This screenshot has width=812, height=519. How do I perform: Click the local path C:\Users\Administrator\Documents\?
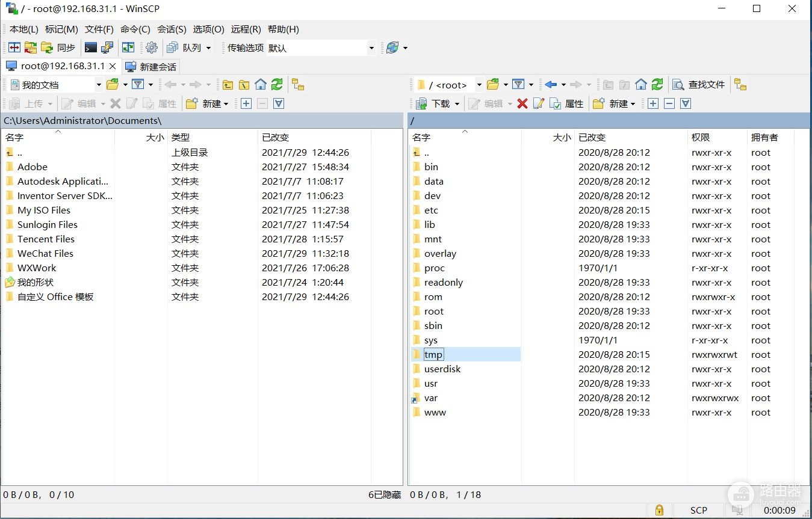82,121
